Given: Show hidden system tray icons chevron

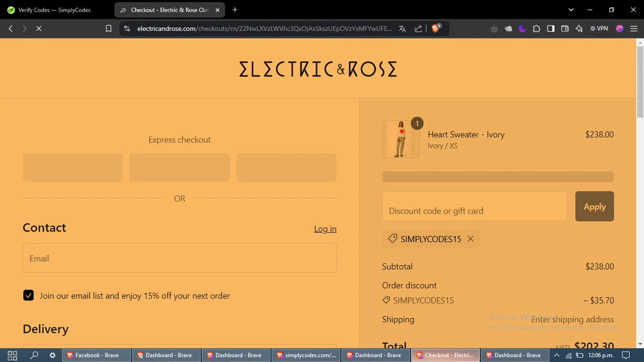Looking at the screenshot, I should [x=556, y=355].
